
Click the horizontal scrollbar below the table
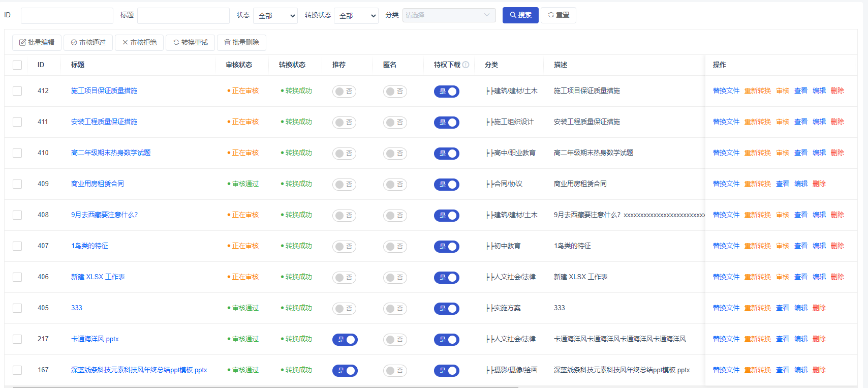pos(265,387)
